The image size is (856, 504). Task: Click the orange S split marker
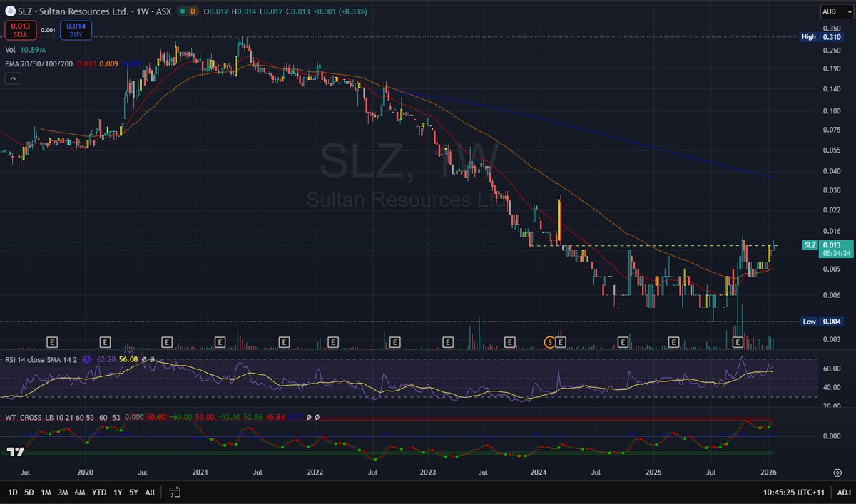(x=550, y=342)
